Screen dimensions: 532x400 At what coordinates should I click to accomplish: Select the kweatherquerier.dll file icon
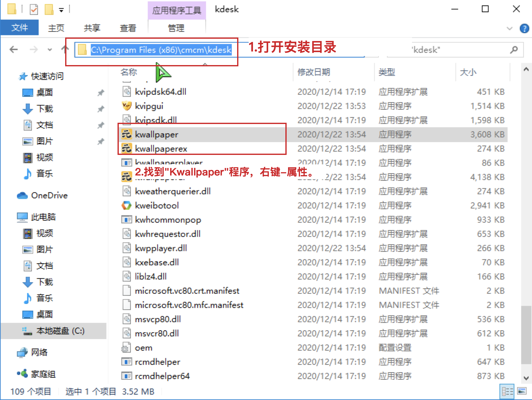(x=127, y=191)
